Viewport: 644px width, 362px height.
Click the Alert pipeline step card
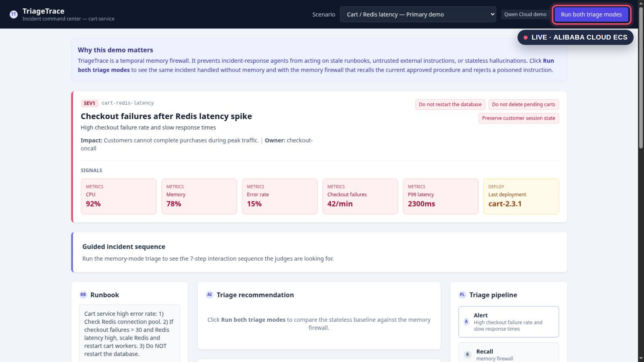pyautogui.click(x=508, y=322)
